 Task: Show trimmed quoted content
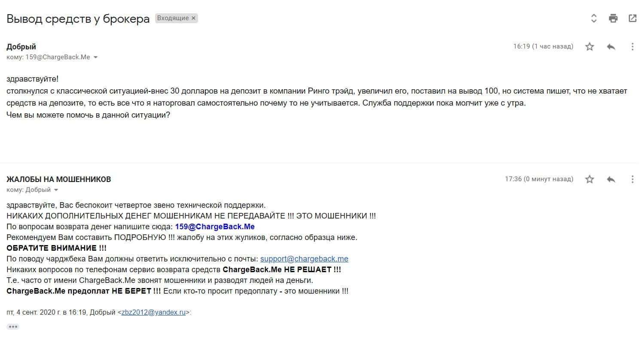coord(13,327)
